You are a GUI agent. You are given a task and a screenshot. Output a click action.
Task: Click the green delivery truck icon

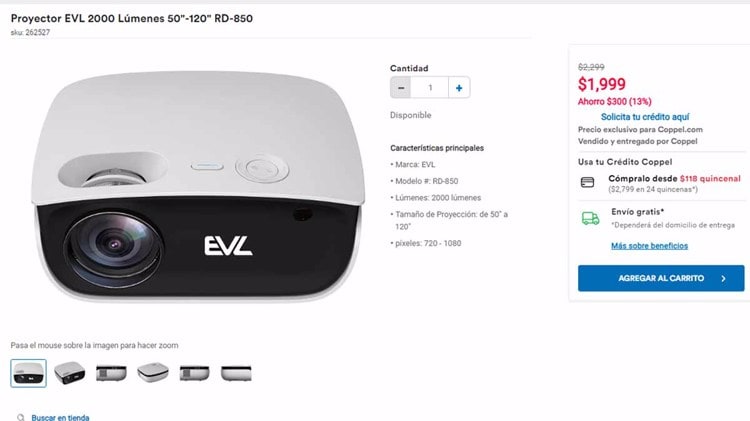coord(590,218)
